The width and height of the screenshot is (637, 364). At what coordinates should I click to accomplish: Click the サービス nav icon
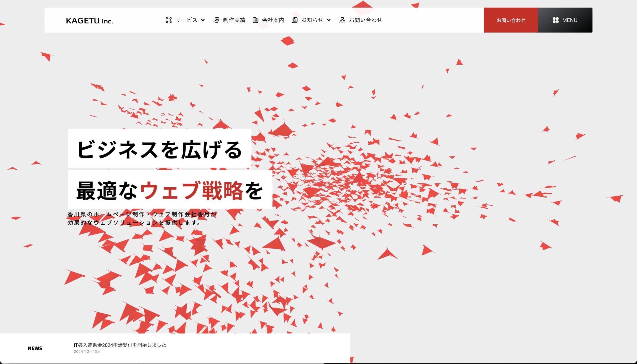[169, 20]
